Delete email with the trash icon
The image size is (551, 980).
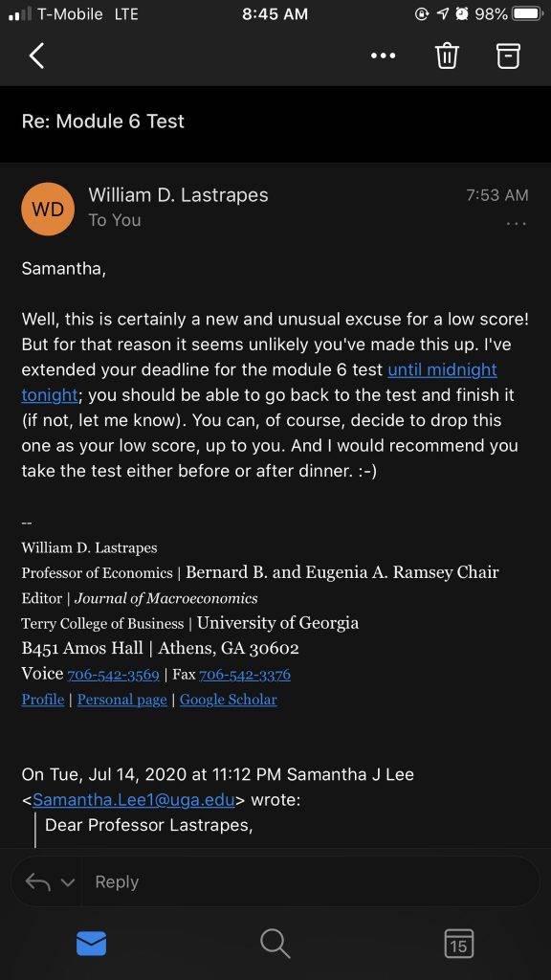tap(447, 56)
